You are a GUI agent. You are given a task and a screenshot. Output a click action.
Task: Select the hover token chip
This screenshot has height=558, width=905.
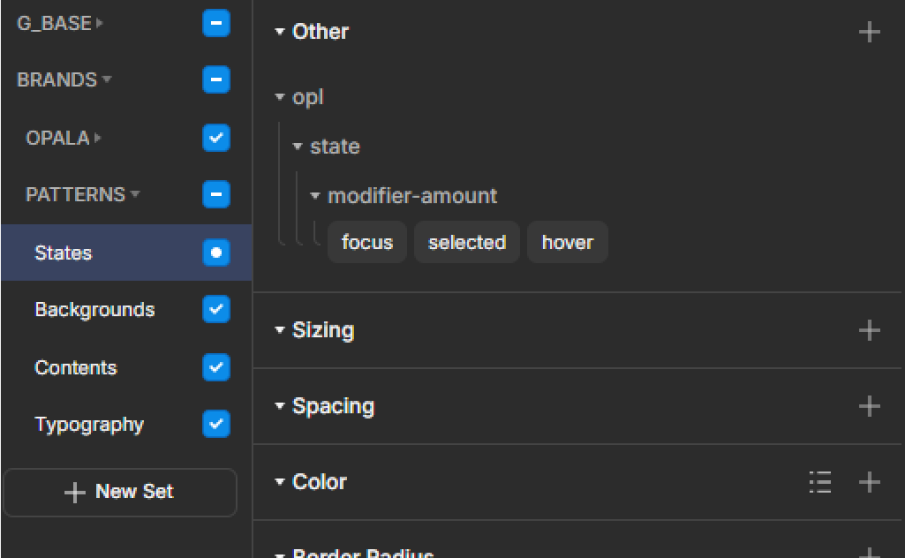[567, 243]
